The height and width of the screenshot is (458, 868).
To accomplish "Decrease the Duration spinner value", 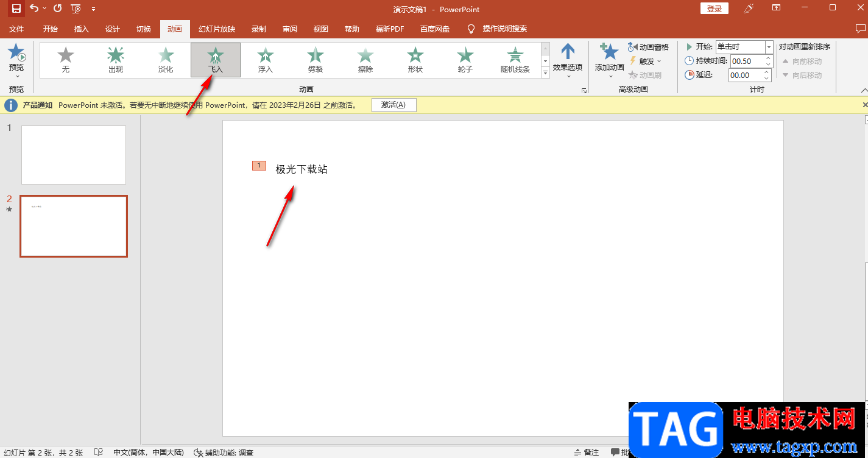I will 768,65.
